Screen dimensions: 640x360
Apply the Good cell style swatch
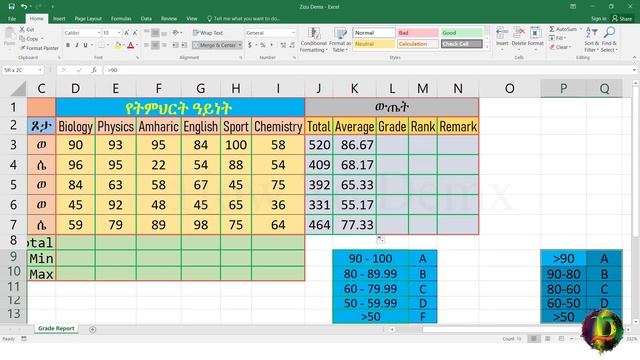(461, 33)
